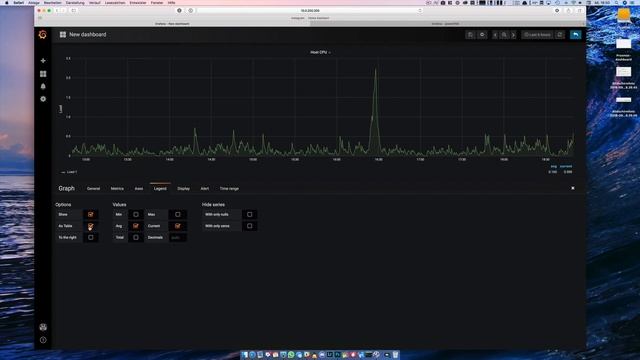
Task: Go back to dashboard with blue arrow
Action: pyautogui.click(x=576, y=35)
